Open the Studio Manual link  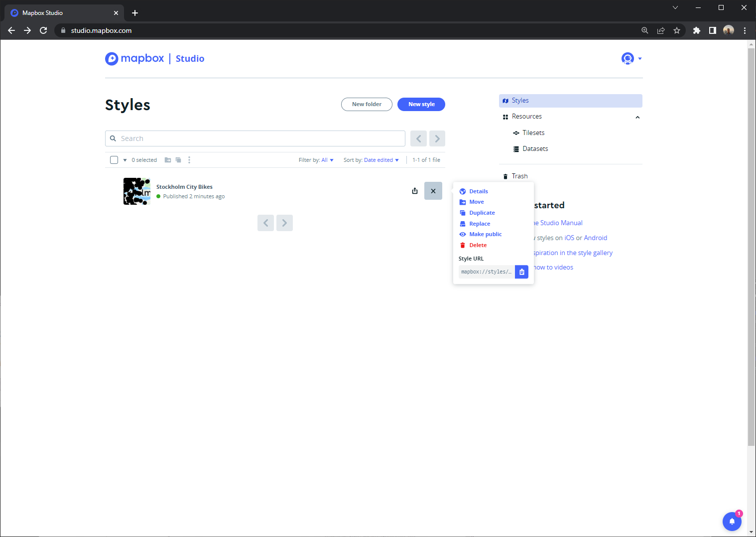(558, 223)
